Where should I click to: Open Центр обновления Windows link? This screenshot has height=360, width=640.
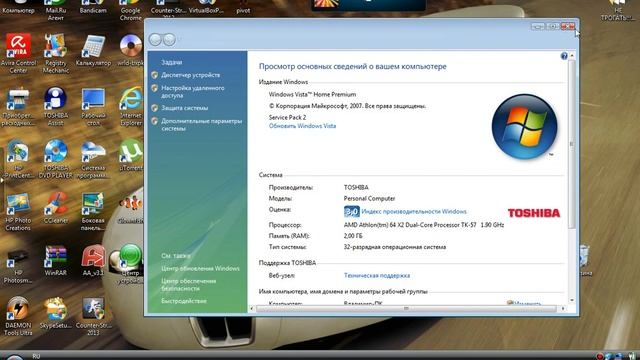click(x=200, y=269)
